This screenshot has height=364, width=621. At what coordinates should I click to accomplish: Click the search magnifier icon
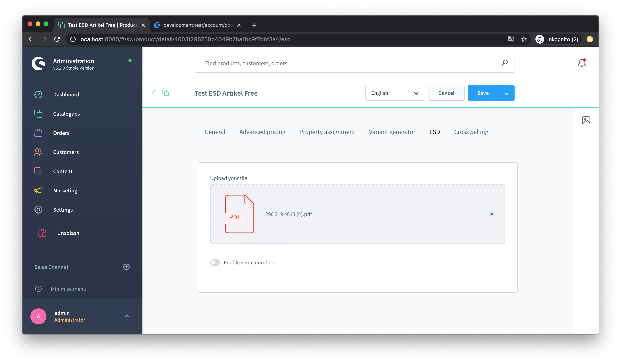pyautogui.click(x=504, y=63)
